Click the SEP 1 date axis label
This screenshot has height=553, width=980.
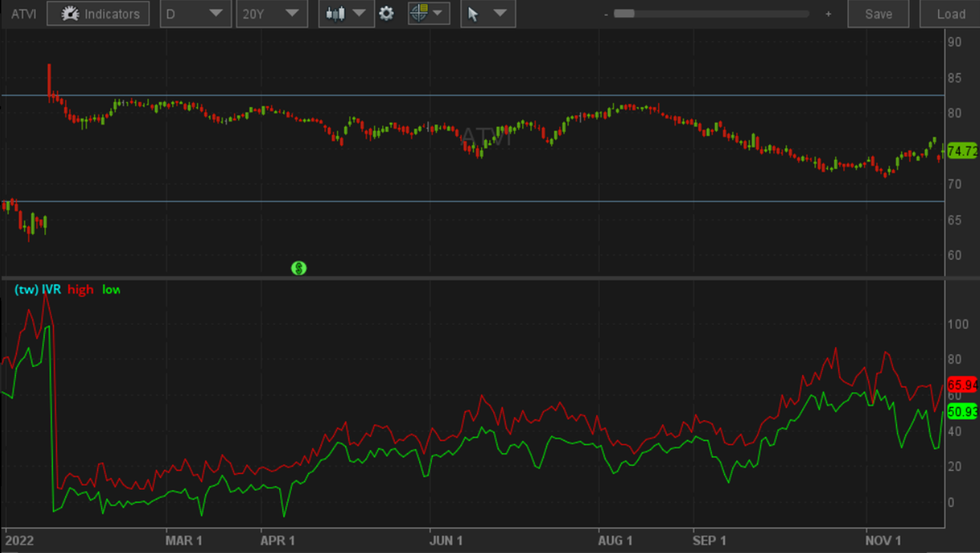[709, 540]
